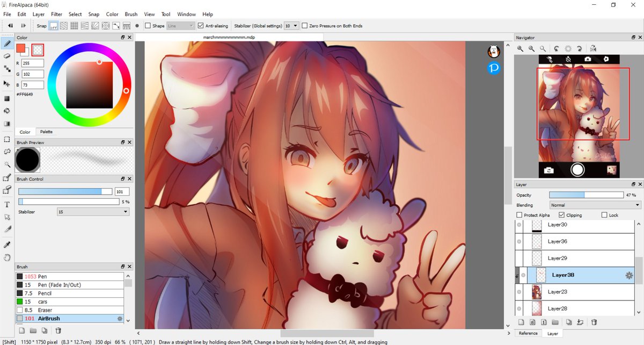Select the Bucket fill tool
The width and height of the screenshot is (644, 345).
[x=7, y=111]
